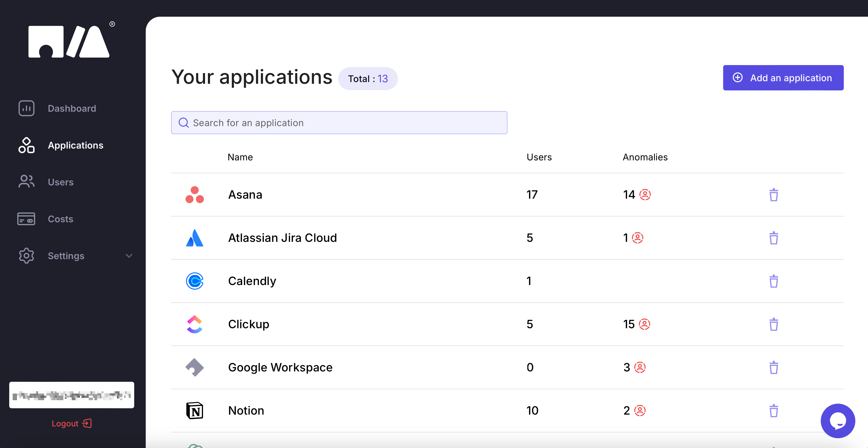Navigate to Costs in sidebar
This screenshot has width=868, height=448.
point(60,219)
